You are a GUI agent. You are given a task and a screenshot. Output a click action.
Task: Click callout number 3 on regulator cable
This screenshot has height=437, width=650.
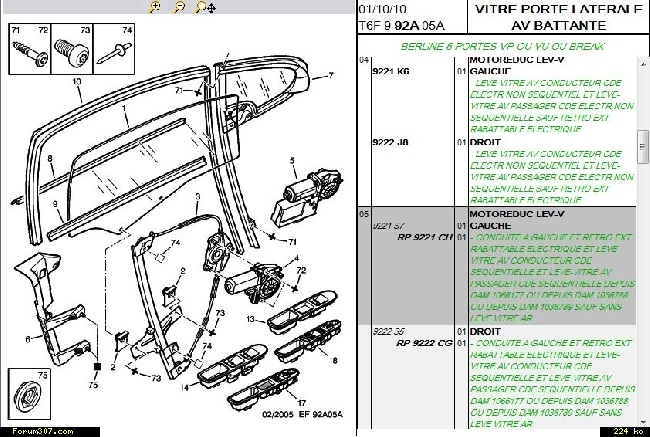click(198, 196)
